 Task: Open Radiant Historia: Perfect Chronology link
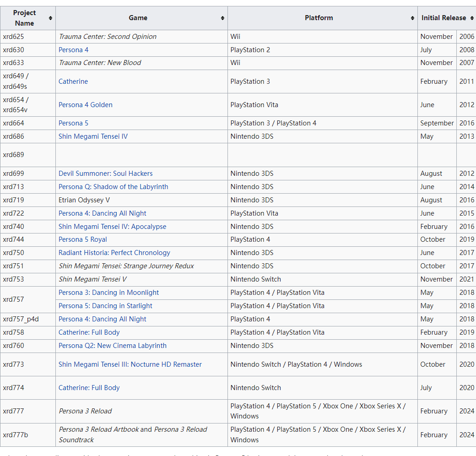(x=114, y=253)
